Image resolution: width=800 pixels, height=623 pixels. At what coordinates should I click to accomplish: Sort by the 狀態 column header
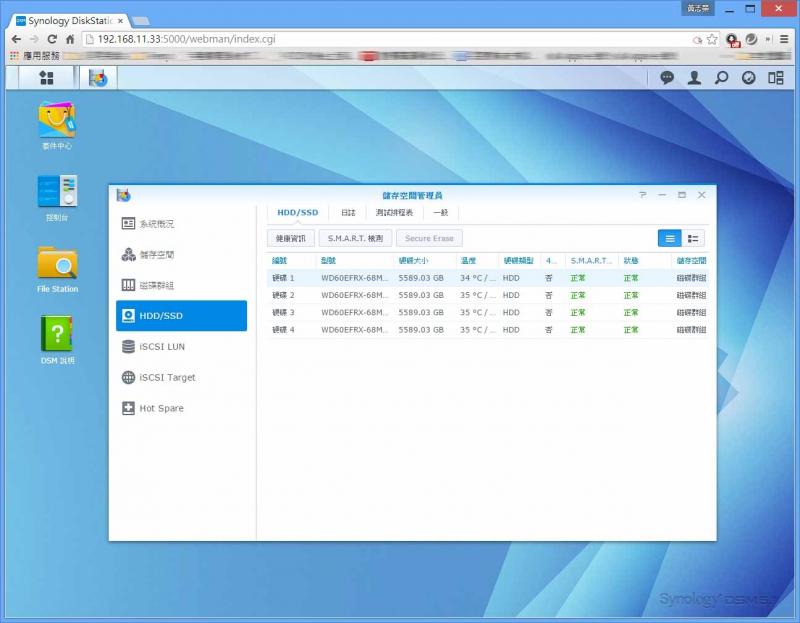[x=645, y=261]
